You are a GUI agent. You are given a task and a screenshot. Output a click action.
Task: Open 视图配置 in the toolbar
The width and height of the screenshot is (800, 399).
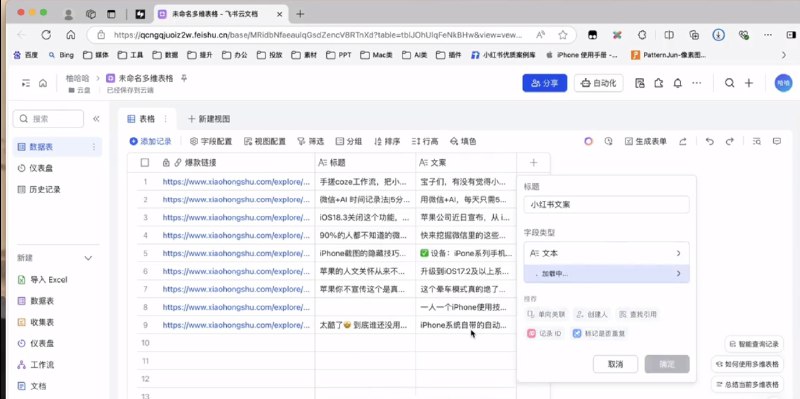[264, 141]
